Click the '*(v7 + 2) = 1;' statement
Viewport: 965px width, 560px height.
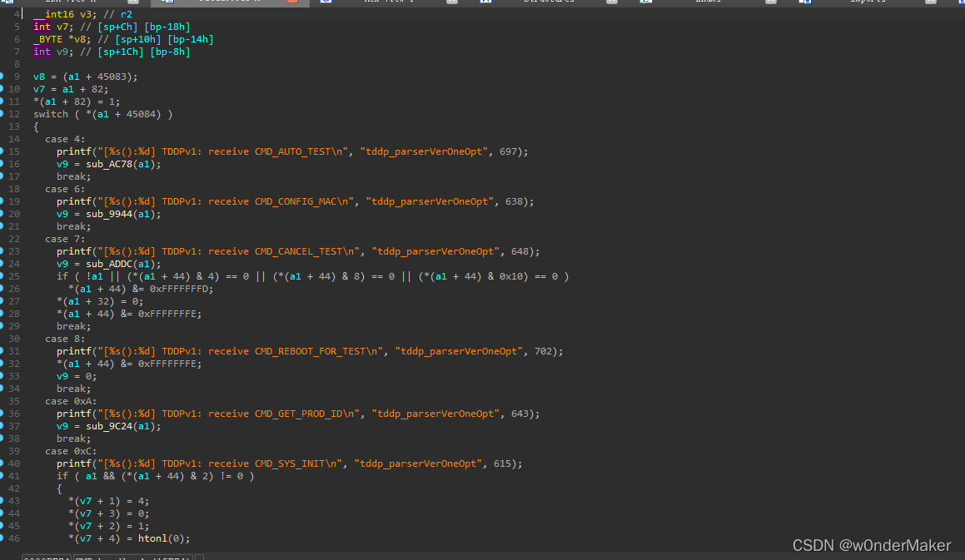pyautogui.click(x=109, y=526)
